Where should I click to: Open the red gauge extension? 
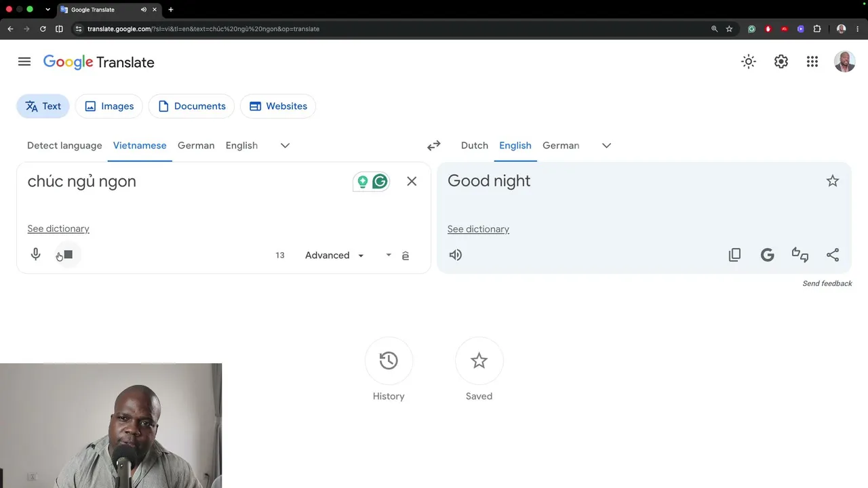pos(785,29)
